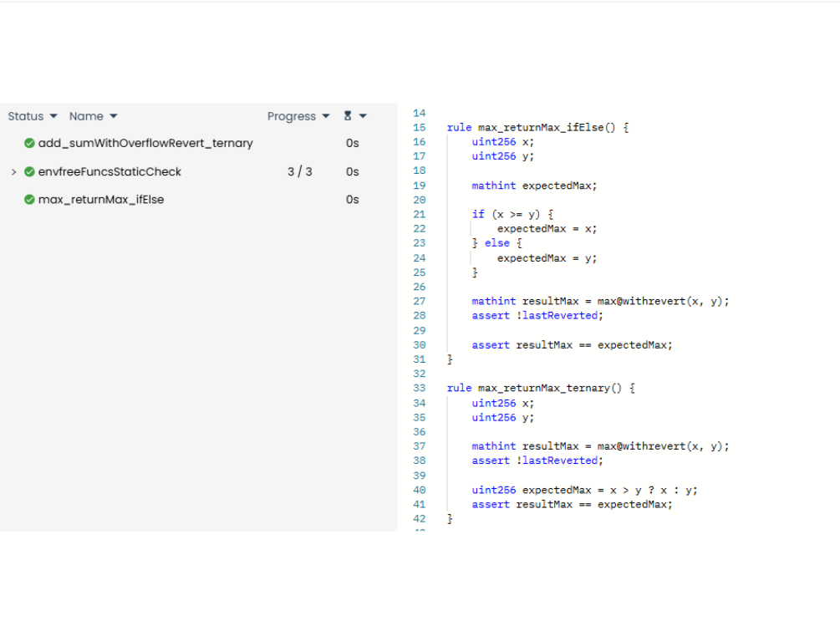Click assert !lastReverted on line 28
The image size is (840, 631).
point(537,315)
